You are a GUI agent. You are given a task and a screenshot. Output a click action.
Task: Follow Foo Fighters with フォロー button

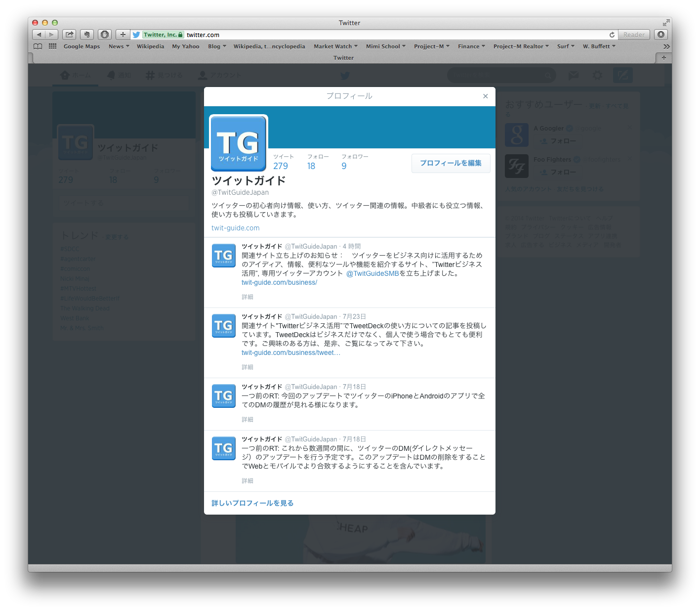point(558,172)
